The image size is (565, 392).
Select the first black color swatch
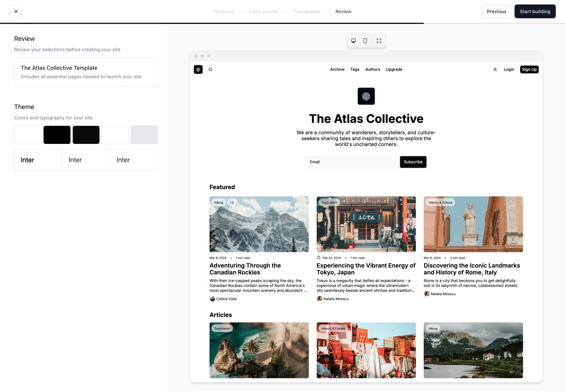point(57,135)
